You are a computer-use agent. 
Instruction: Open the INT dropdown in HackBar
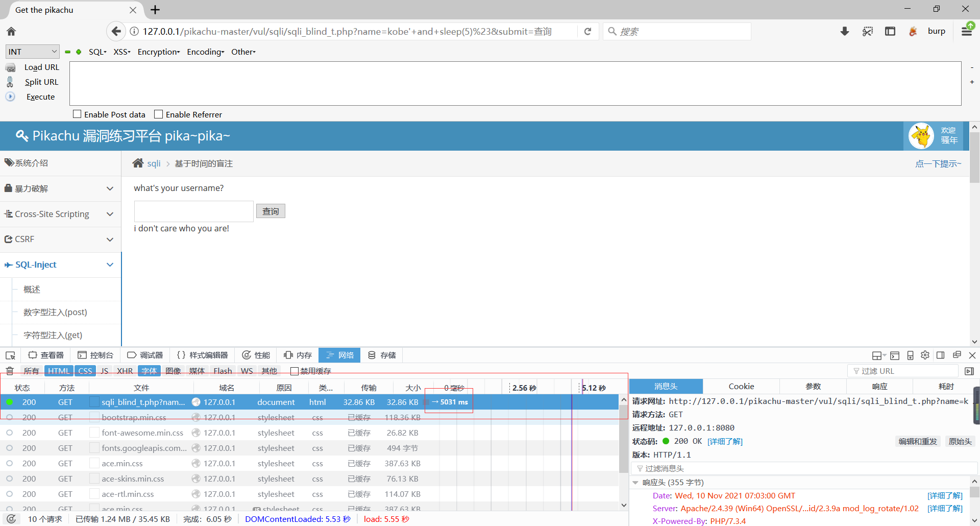32,52
